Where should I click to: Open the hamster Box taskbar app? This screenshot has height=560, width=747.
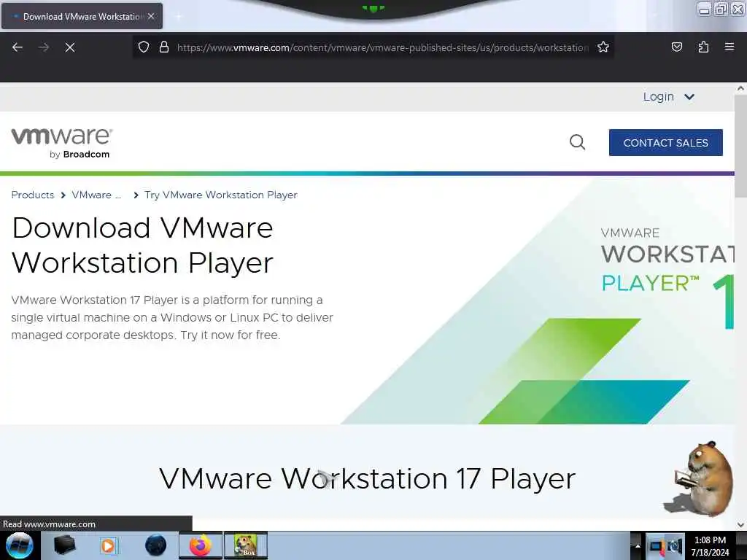[x=246, y=545]
